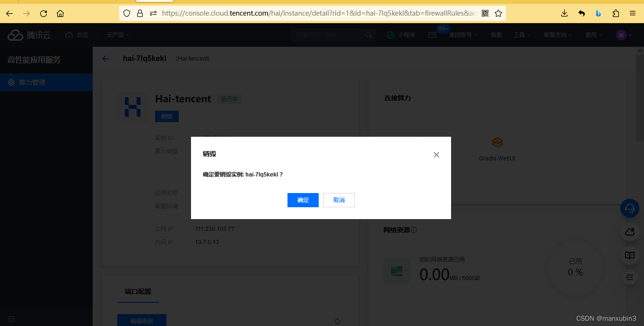Image resolution: width=644 pixels, height=326 pixels.
Task: Open the customer service headset float icon
Action: [x=630, y=208]
